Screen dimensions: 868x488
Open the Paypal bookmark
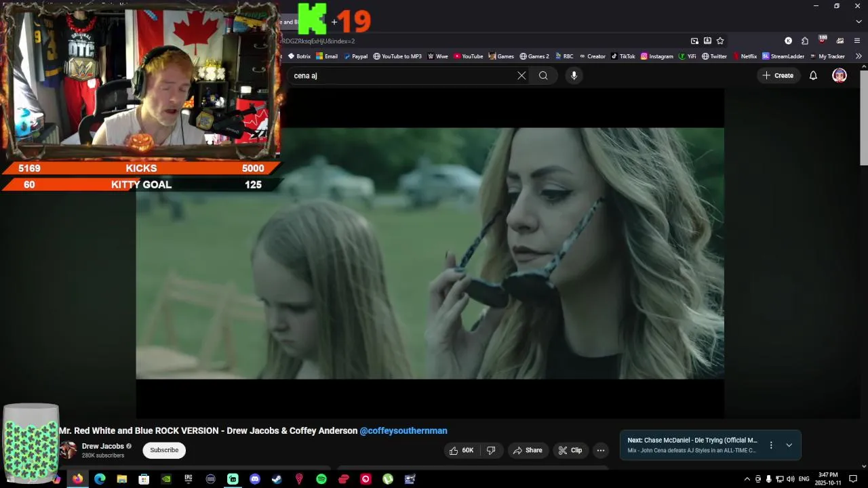tap(355, 56)
